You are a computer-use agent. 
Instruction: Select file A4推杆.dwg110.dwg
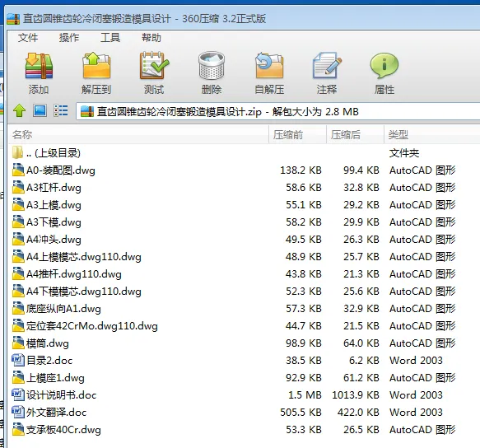[x=244, y=273]
